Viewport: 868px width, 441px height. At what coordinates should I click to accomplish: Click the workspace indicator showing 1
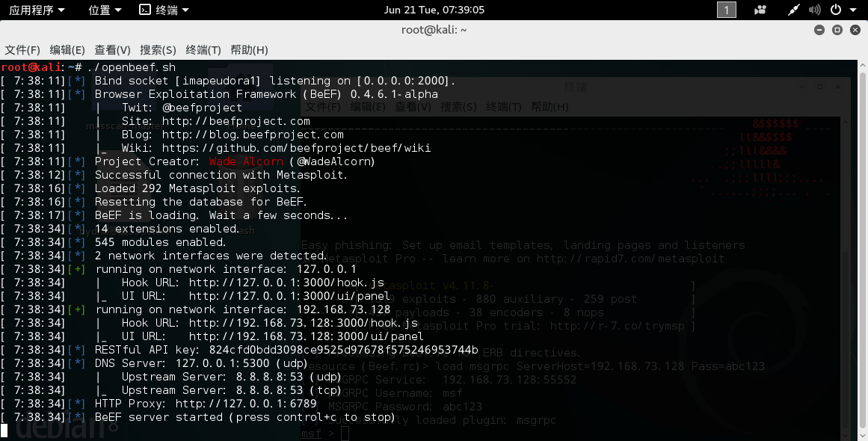(x=726, y=10)
